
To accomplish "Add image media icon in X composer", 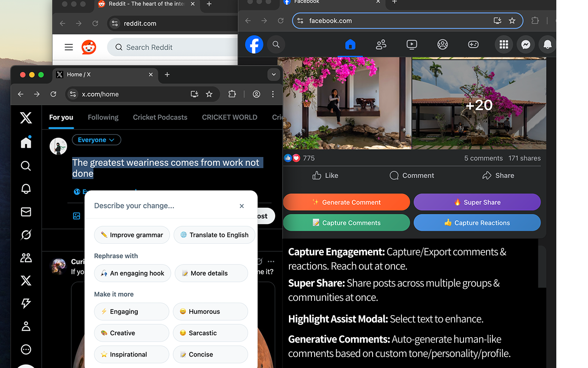I will click(x=77, y=216).
